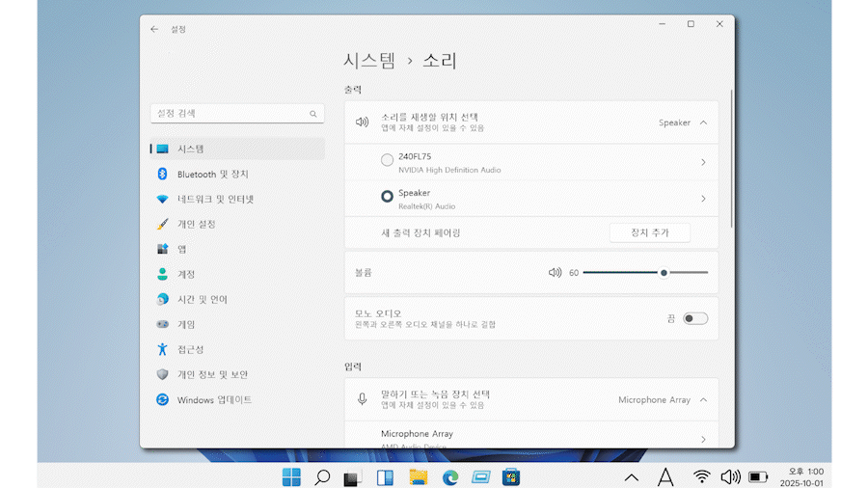
Task: Select Speaker Realtek Audio radio button
Action: pyautogui.click(x=387, y=197)
